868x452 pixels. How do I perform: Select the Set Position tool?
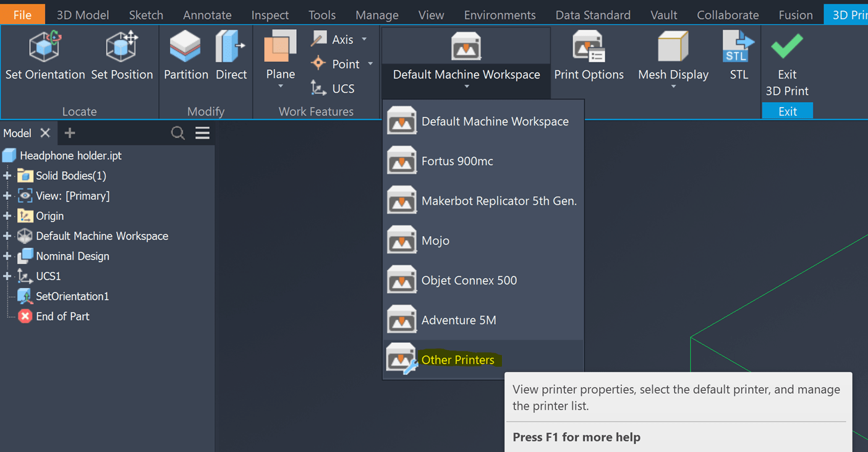[x=122, y=57]
